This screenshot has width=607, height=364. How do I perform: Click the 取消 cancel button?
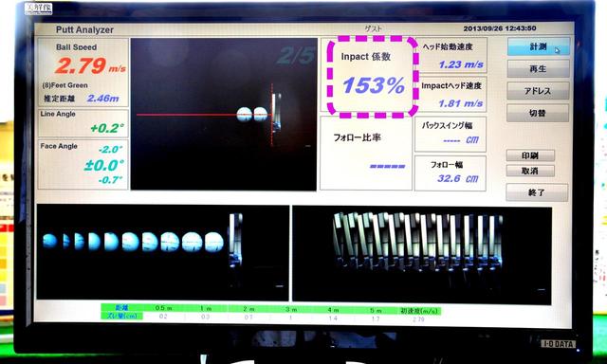[x=530, y=171]
